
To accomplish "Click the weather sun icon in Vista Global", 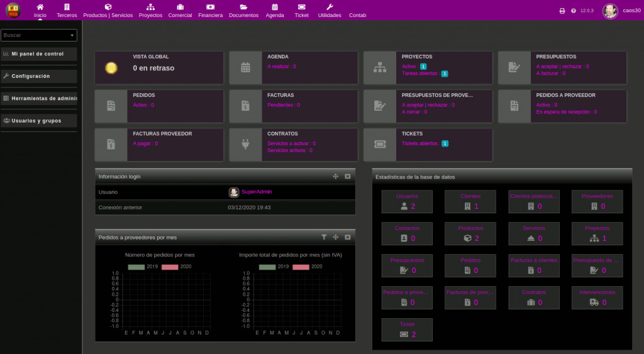I will [111, 68].
